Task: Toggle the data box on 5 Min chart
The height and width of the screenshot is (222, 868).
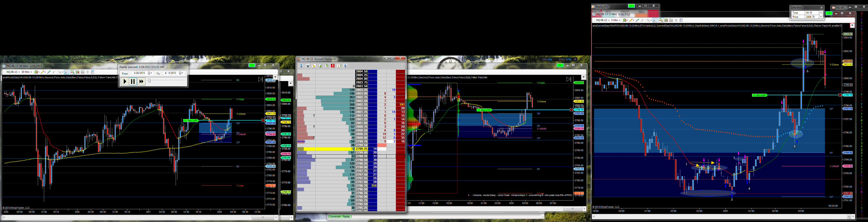Action: click(x=655, y=20)
